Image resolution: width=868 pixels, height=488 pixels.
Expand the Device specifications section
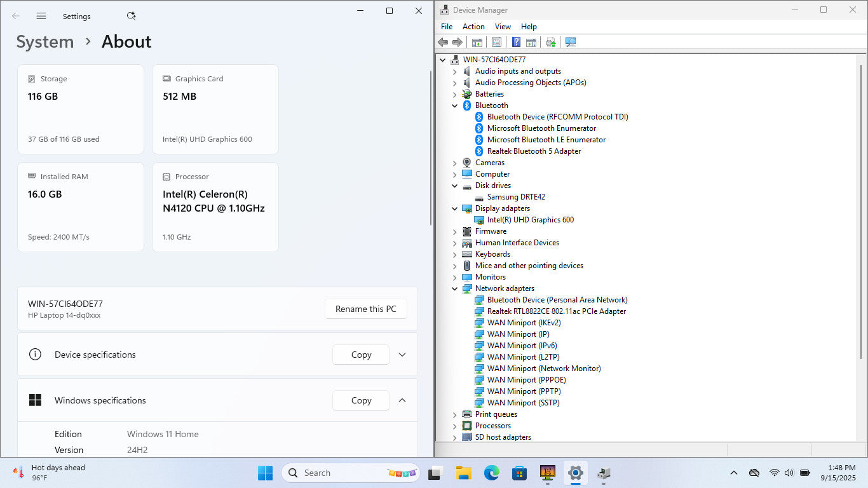402,355
